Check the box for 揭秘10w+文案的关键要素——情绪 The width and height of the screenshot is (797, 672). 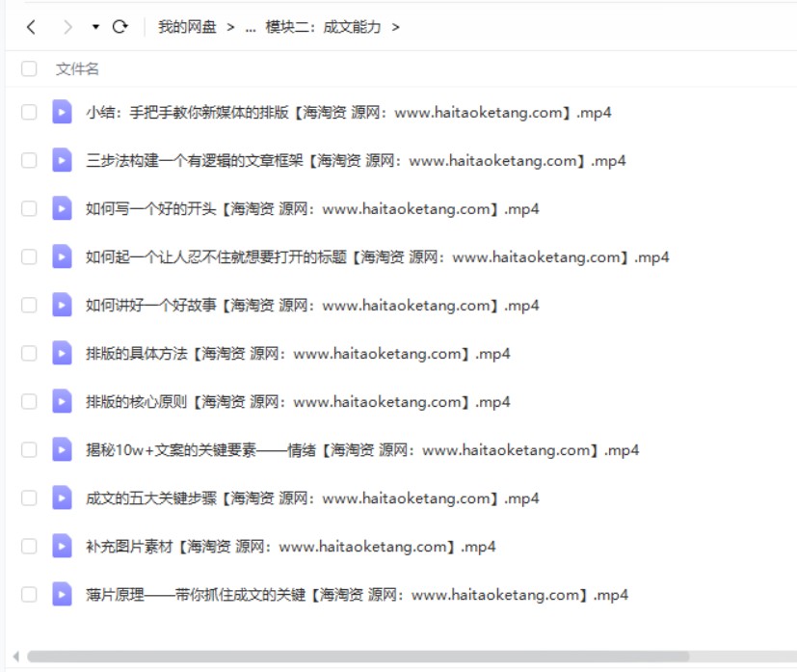click(29, 450)
